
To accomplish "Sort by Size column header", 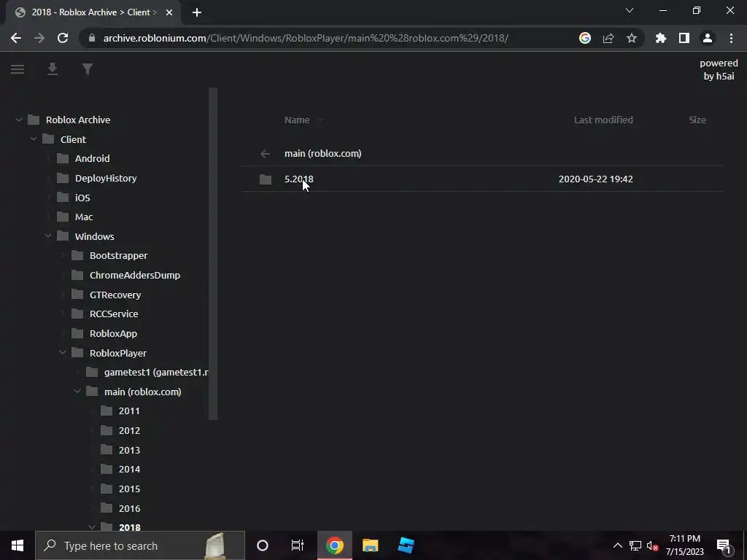I will (x=697, y=120).
